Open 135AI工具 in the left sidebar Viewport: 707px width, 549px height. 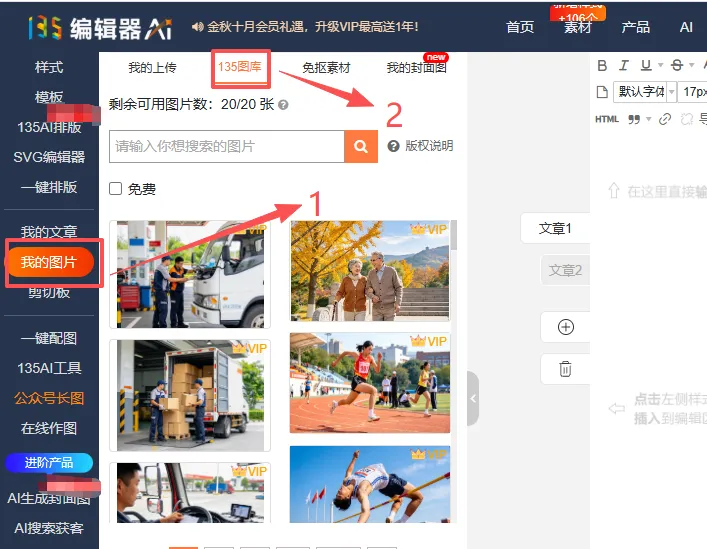[x=49, y=368]
